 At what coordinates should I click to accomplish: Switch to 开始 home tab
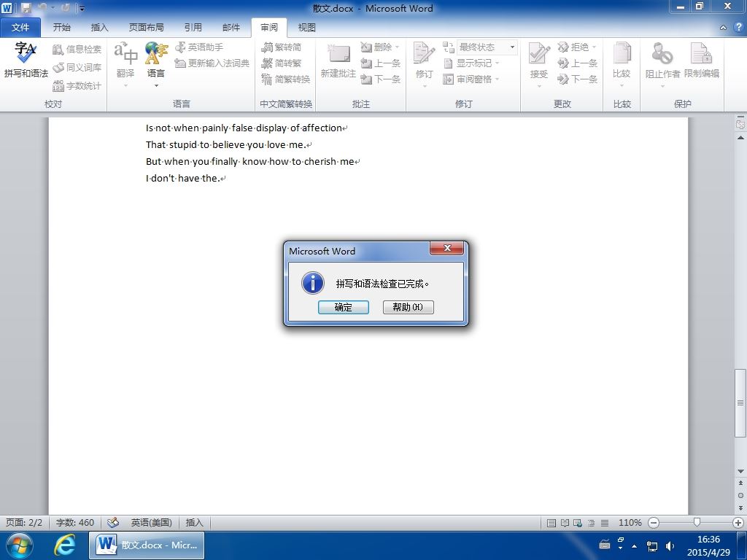(61, 28)
